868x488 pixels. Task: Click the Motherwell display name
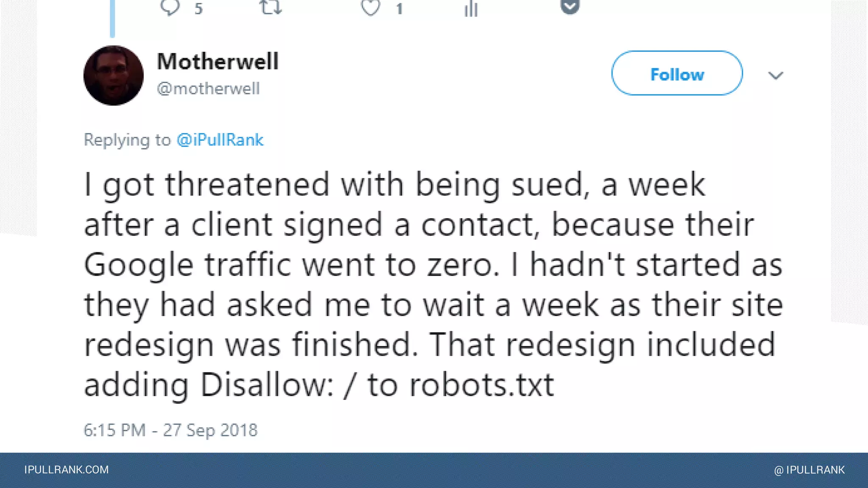(218, 61)
